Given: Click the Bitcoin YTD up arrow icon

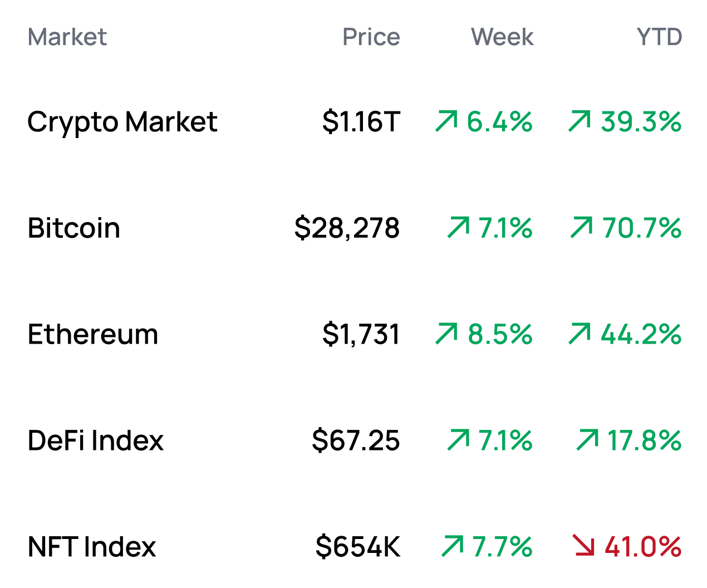Looking at the screenshot, I should click(x=582, y=228).
